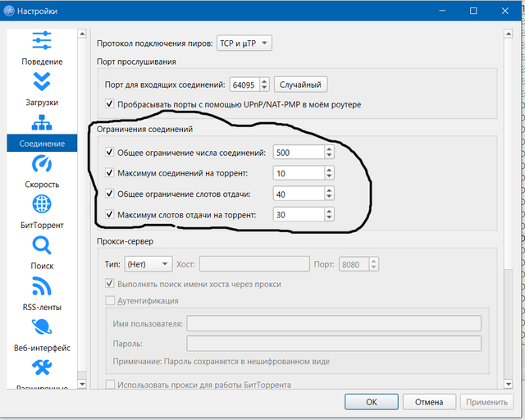Switch to the Поведение tab label
This screenshot has height=420, width=525.
pos(42,62)
